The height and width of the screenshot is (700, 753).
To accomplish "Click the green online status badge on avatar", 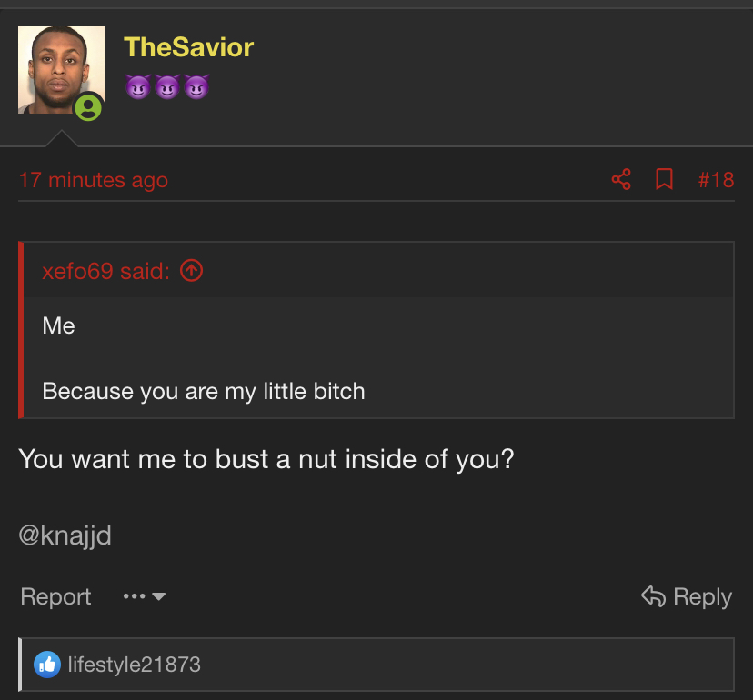I will coord(88,107).
